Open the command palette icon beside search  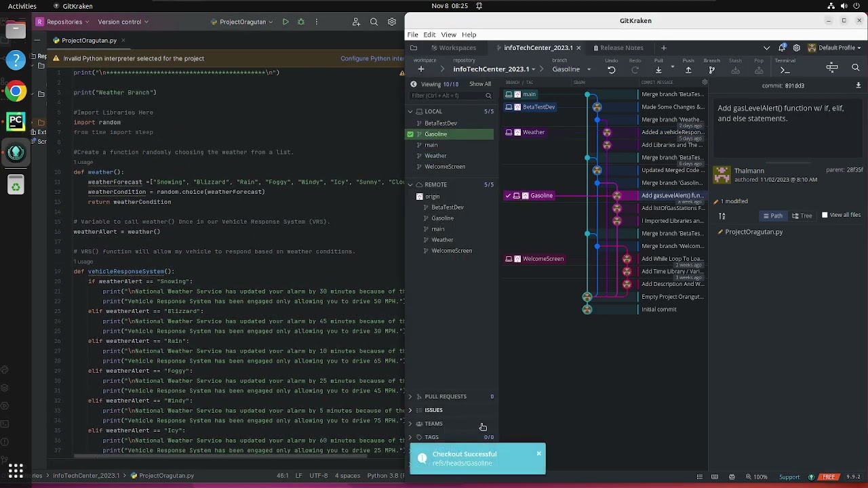tap(832, 68)
